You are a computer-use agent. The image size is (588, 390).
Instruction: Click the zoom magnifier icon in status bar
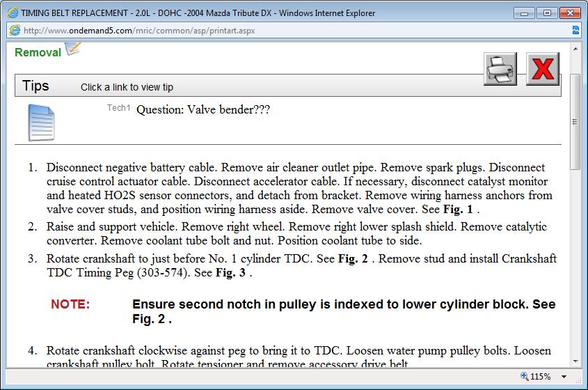(x=524, y=376)
